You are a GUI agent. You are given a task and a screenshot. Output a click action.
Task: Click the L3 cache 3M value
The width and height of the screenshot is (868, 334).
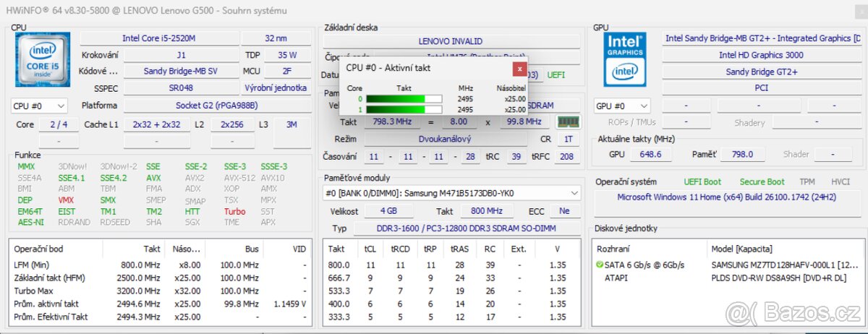pos(292,124)
